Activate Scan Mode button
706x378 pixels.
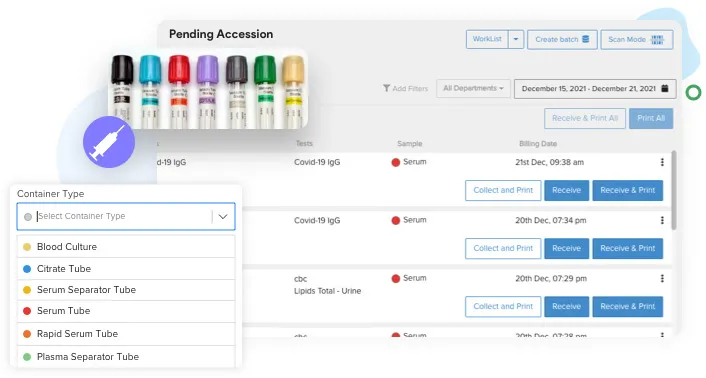click(637, 40)
